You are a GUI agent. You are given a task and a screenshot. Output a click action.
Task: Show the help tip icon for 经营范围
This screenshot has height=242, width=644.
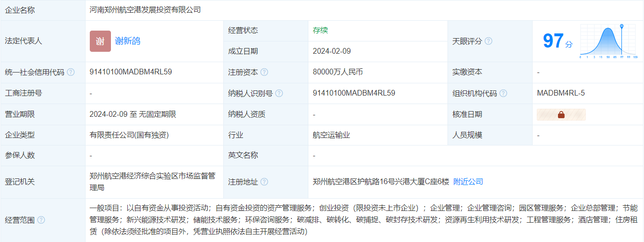41,220
